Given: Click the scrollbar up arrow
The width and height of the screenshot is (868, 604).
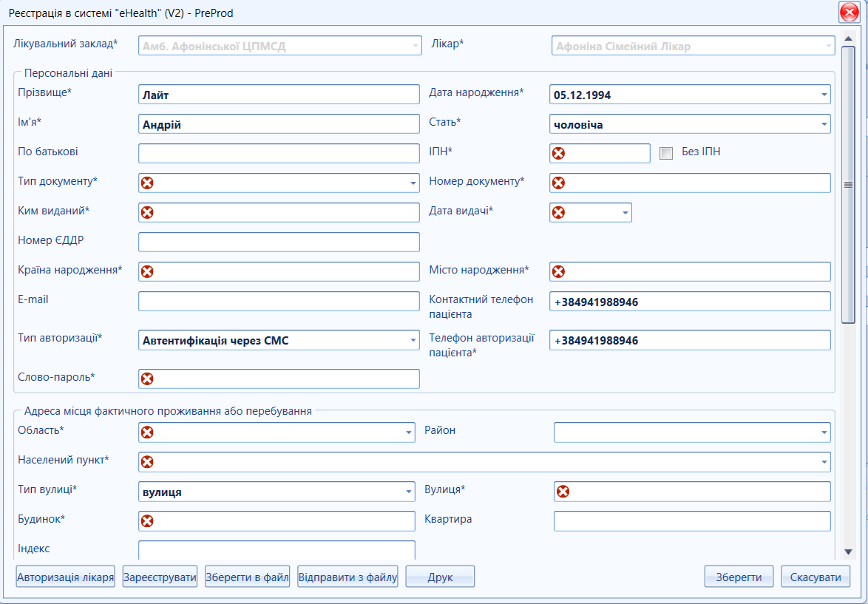Looking at the screenshot, I should [848, 38].
